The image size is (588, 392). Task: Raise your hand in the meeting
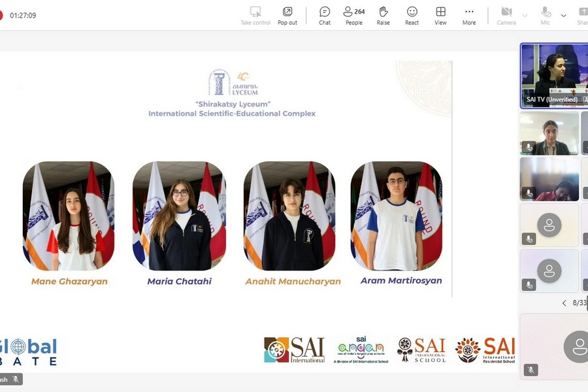pyautogui.click(x=384, y=15)
